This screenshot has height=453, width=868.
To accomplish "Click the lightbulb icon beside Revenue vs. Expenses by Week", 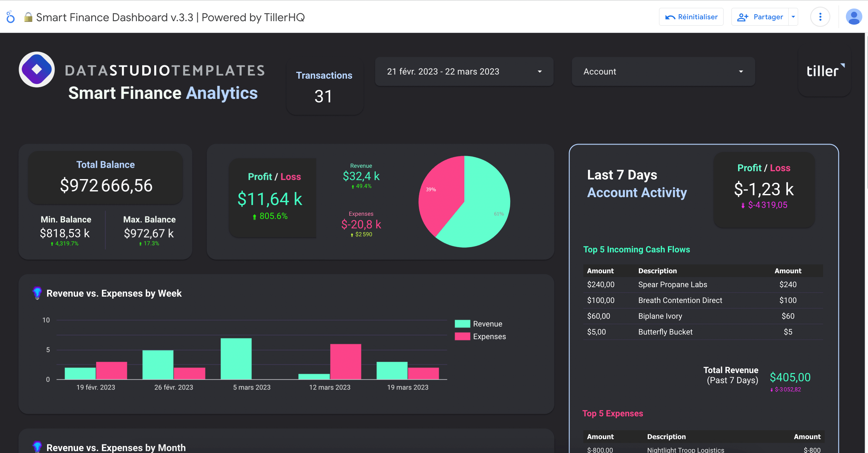I will click(37, 293).
